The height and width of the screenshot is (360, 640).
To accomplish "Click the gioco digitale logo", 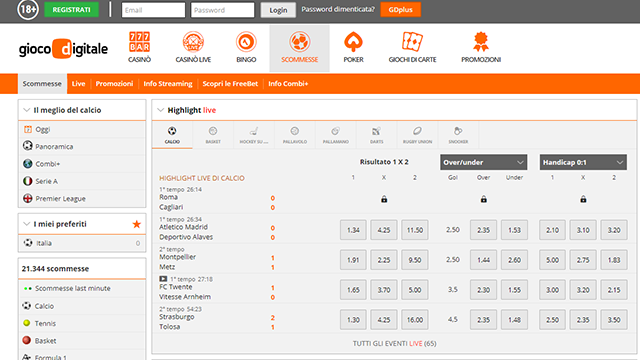I will [63, 49].
